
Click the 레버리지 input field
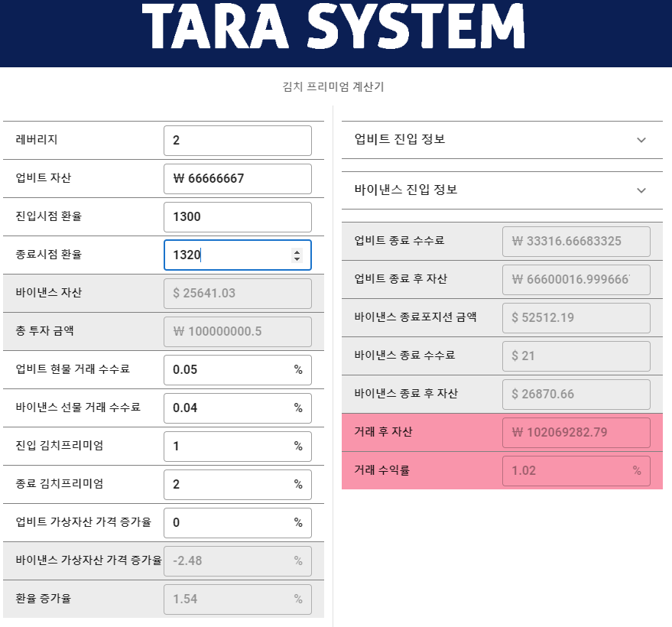(238, 141)
